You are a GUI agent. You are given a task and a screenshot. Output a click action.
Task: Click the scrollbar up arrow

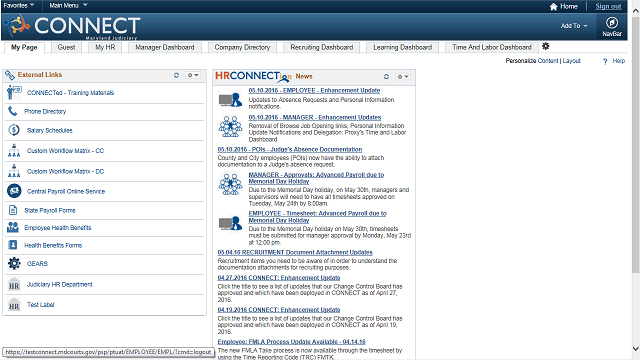[636, 11]
